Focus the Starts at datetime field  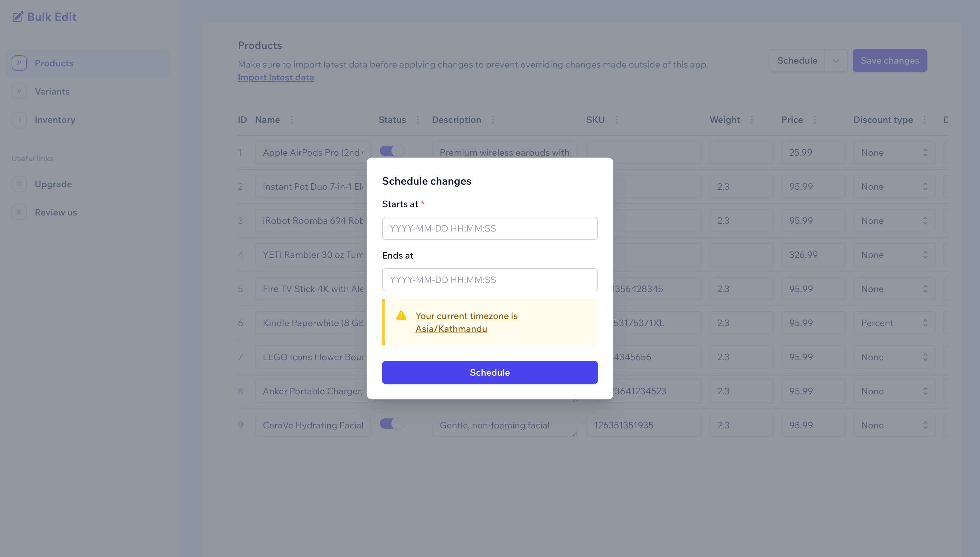[x=490, y=228]
